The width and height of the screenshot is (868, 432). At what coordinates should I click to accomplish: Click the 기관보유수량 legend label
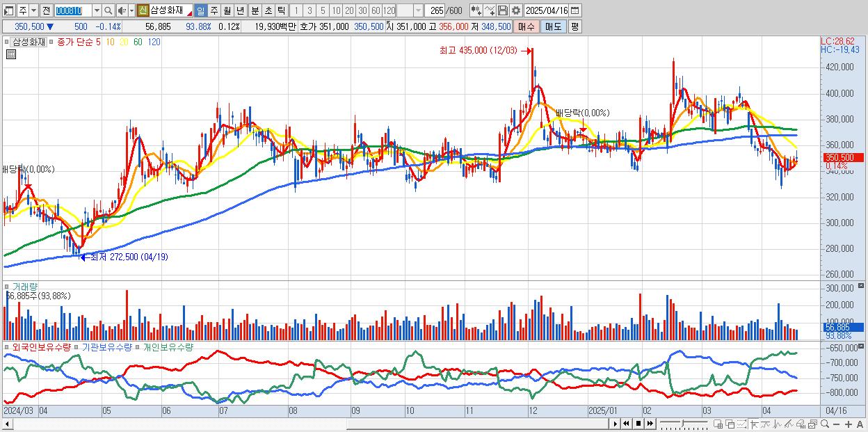point(106,346)
